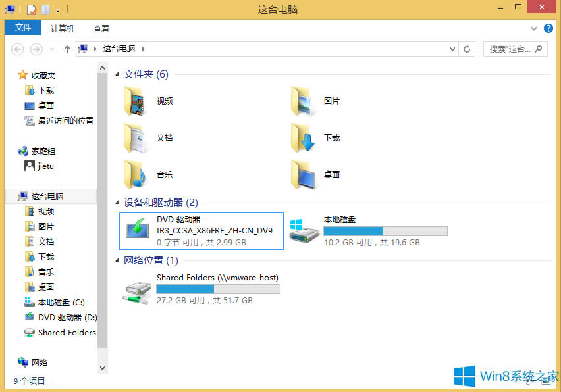Click the help question mark button
The width and height of the screenshot is (561, 392).
point(548,28)
